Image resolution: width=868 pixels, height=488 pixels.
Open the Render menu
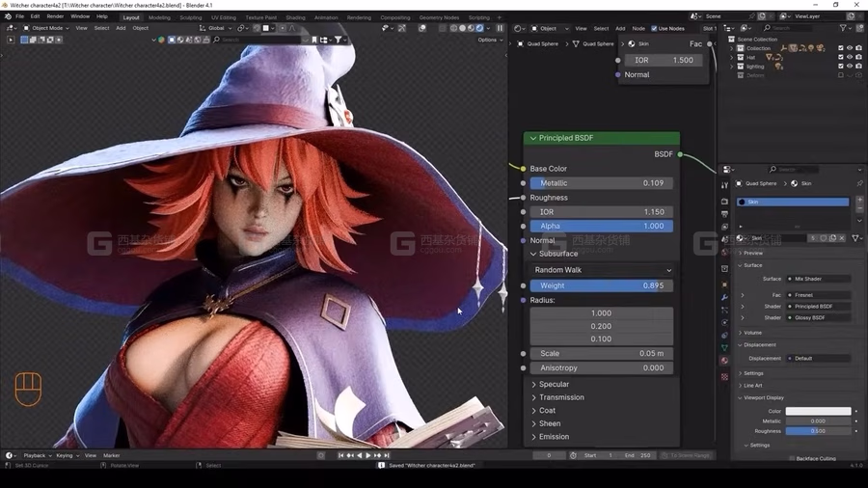pyautogui.click(x=55, y=16)
